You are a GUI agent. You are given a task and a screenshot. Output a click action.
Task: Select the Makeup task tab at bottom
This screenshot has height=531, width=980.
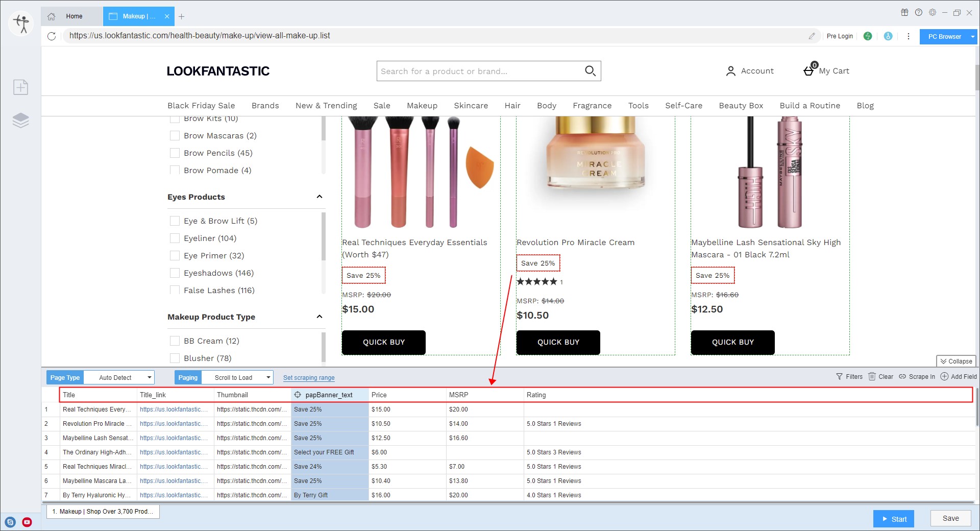(x=103, y=512)
